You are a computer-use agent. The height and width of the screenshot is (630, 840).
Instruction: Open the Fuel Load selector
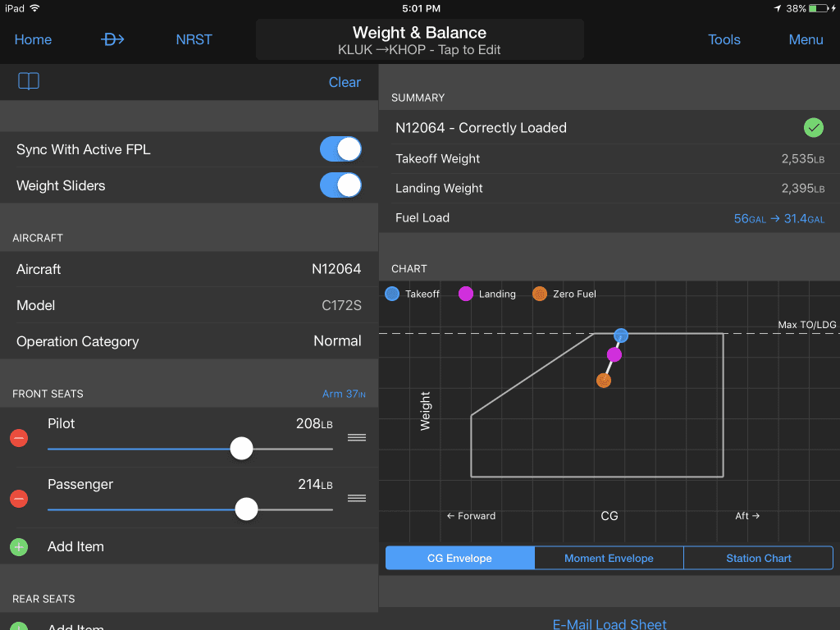609,217
